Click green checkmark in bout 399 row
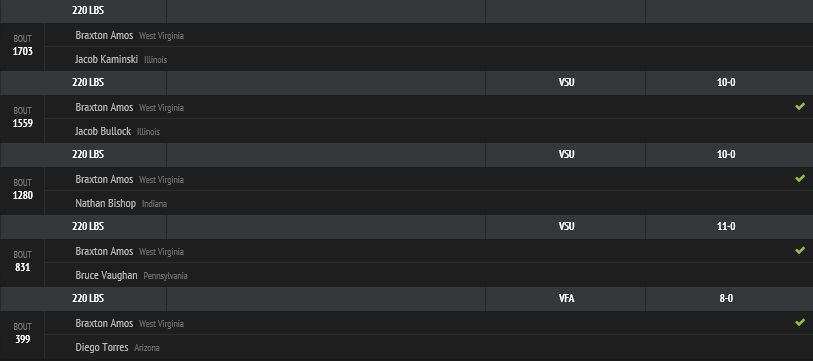This screenshot has width=813, height=361. pos(800,323)
